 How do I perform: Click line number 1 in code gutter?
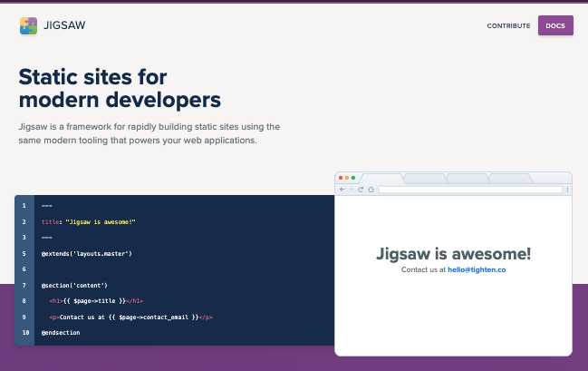click(x=24, y=206)
